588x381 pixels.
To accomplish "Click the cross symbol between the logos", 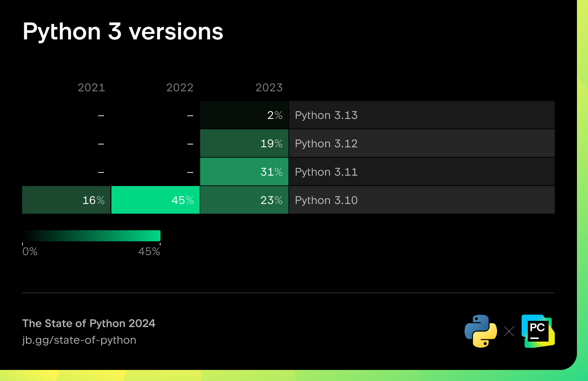I will [509, 331].
